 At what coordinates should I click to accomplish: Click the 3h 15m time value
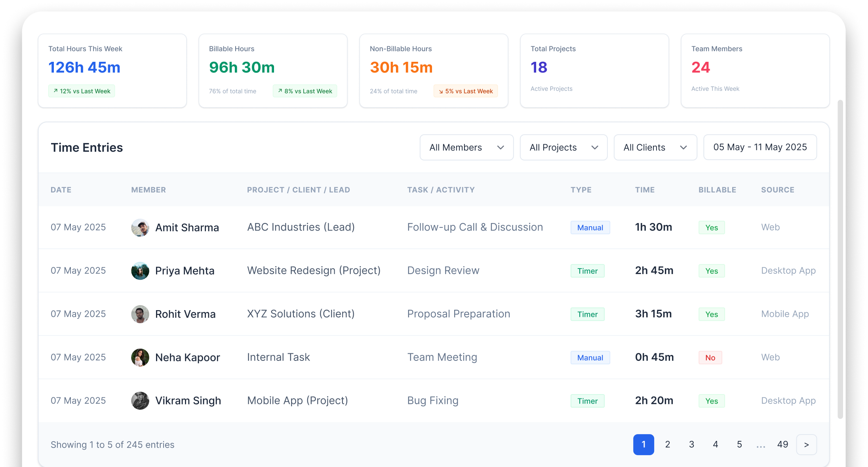point(653,314)
